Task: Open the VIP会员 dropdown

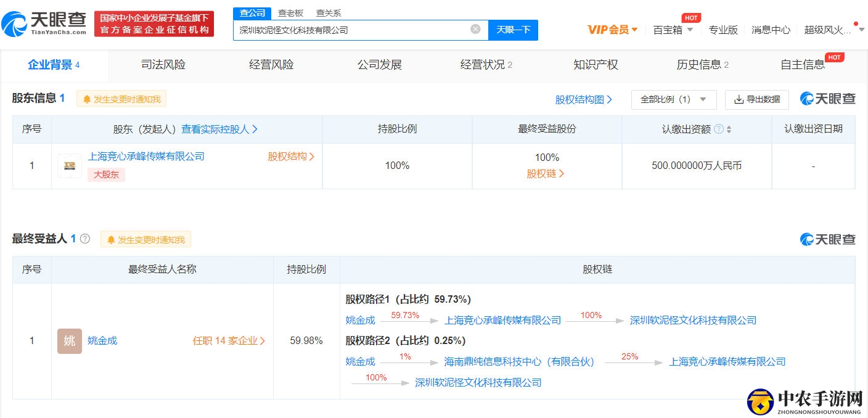Action: click(x=613, y=30)
